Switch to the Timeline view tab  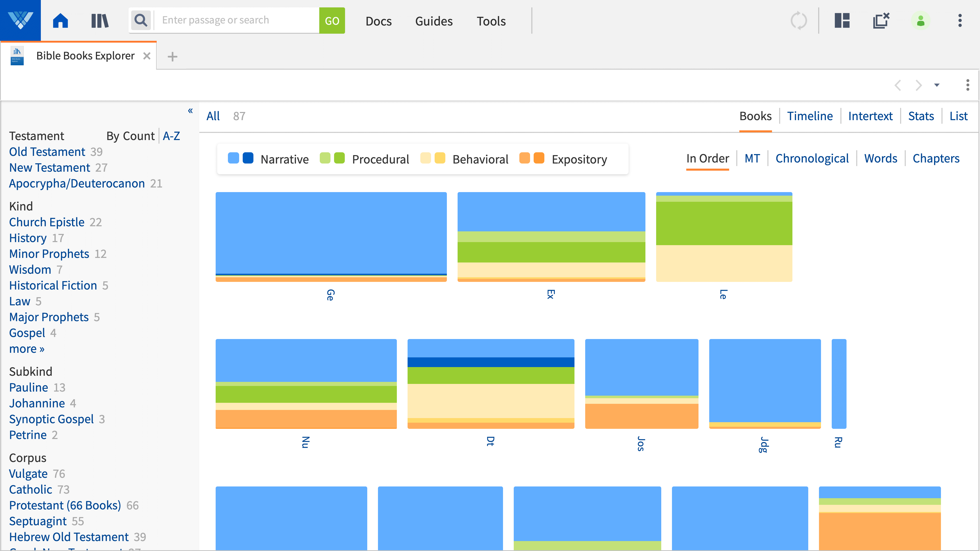[x=810, y=116]
